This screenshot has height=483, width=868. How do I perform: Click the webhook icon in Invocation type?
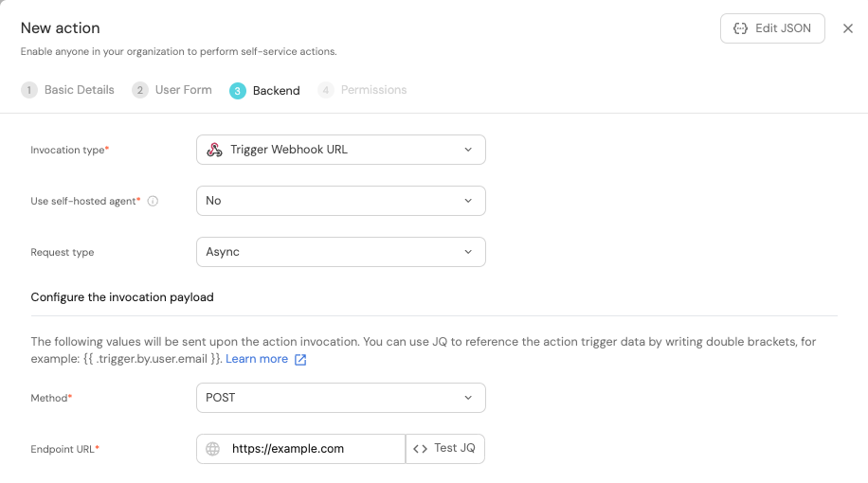coord(215,150)
